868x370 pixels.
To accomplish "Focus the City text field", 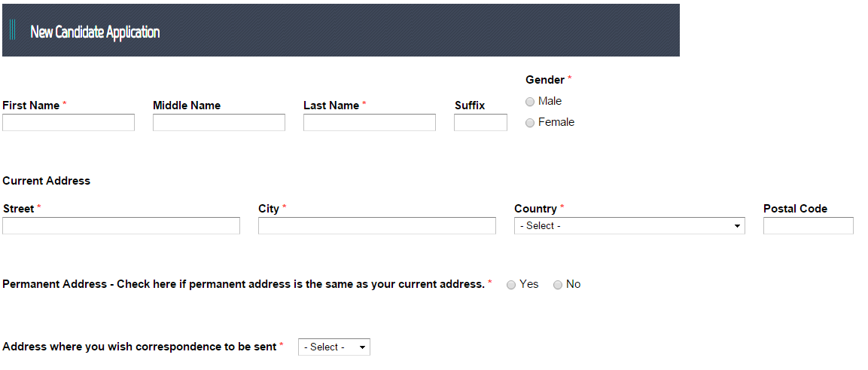I will pos(377,226).
